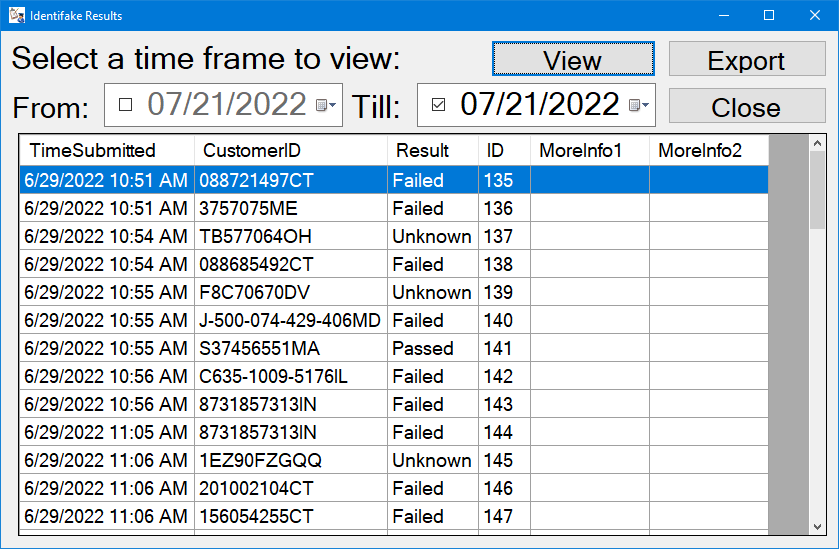
Task: Click the scroll down arrow of results list
Action: coord(817,527)
